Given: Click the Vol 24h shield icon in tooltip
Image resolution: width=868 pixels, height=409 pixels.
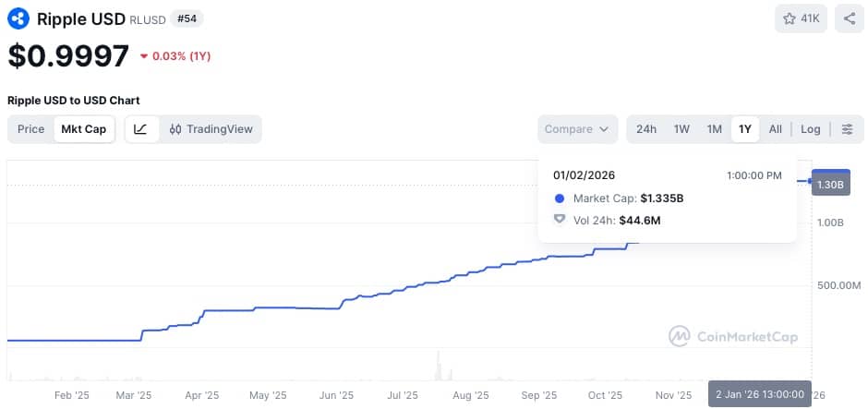Looking at the screenshot, I should click(559, 220).
